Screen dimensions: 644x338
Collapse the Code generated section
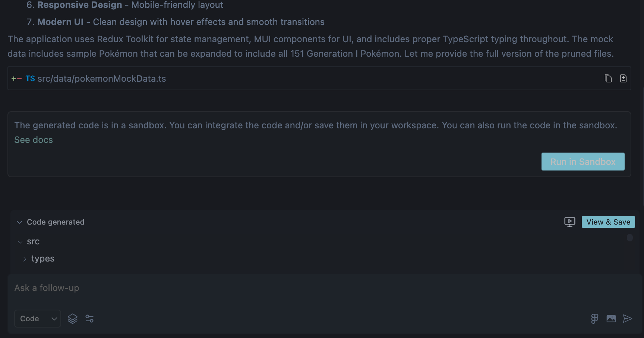tap(19, 222)
